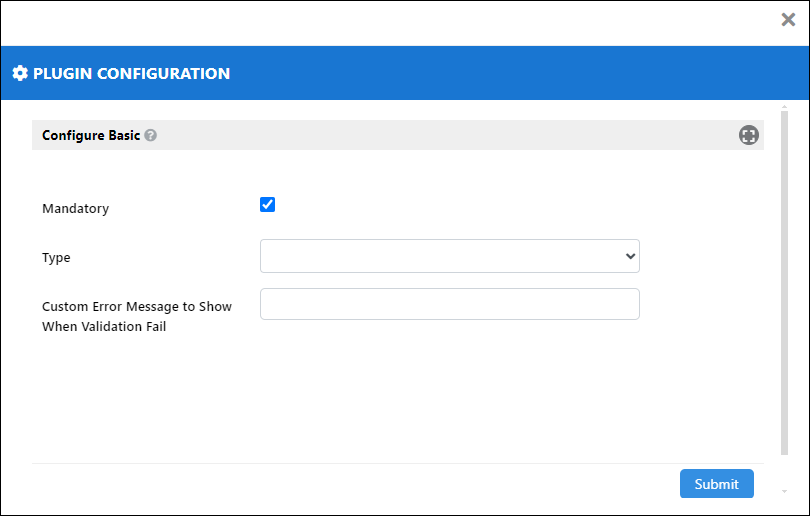Click the Type dropdown chevron arrow
This screenshot has width=810, height=516.
630,256
